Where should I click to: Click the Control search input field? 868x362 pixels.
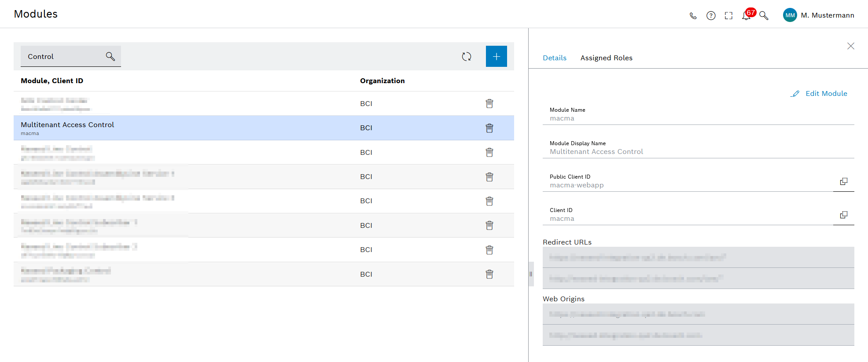[x=62, y=57]
